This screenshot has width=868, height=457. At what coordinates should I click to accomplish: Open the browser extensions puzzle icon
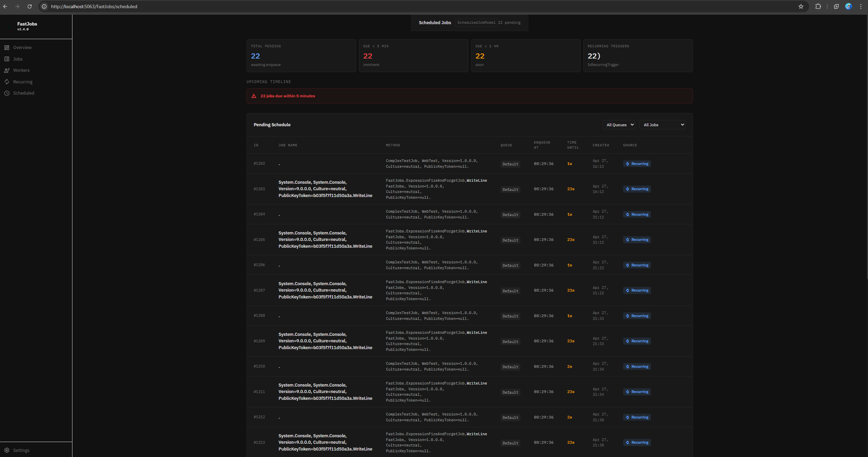[x=818, y=6]
